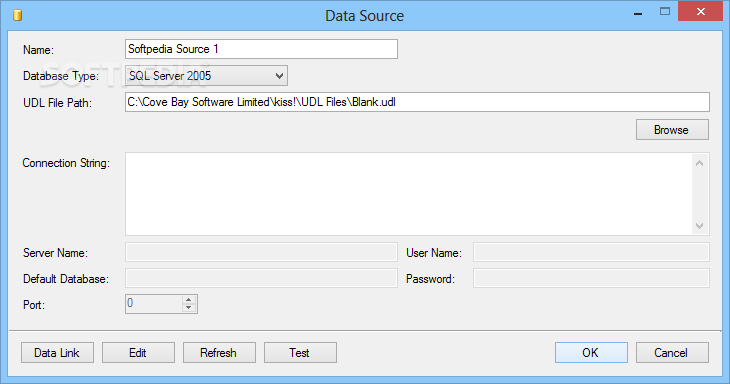This screenshot has width=730, height=384.
Task: Click the 'Password:' label
Action: tap(430, 279)
